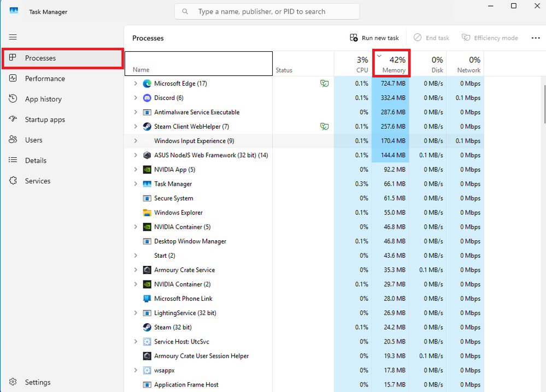Expand the NVIDIA App (5) group

[136, 169]
